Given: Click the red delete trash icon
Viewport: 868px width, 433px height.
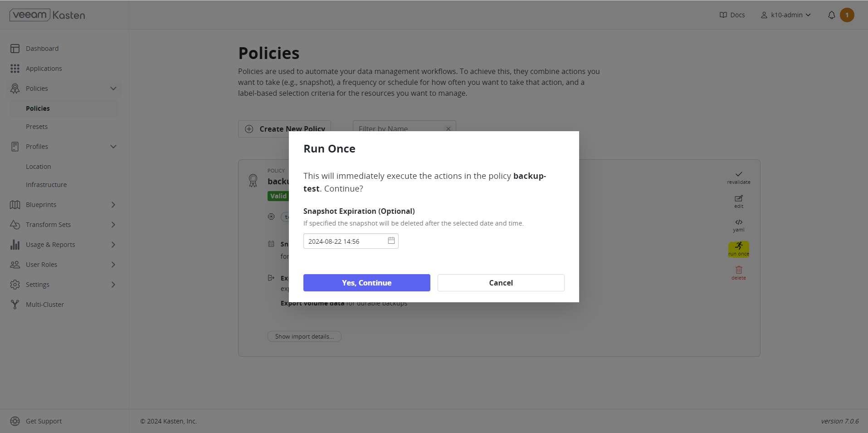Looking at the screenshot, I should coord(738,270).
